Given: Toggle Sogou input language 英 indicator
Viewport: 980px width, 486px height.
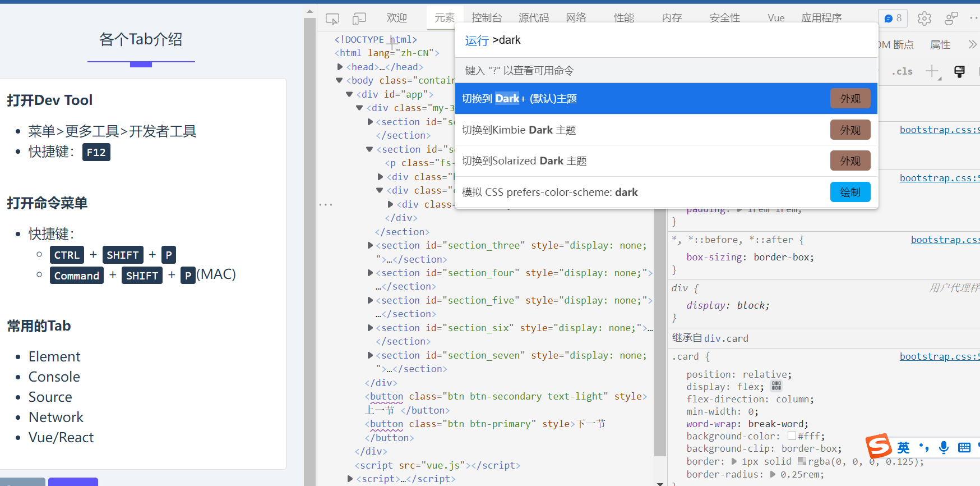Looking at the screenshot, I should (x=903, y=447).
